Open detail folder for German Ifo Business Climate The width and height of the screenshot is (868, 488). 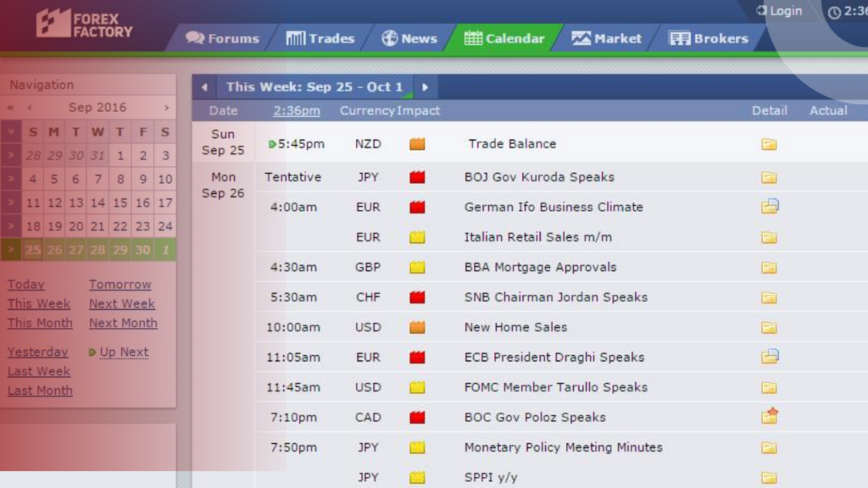point(770,207)
